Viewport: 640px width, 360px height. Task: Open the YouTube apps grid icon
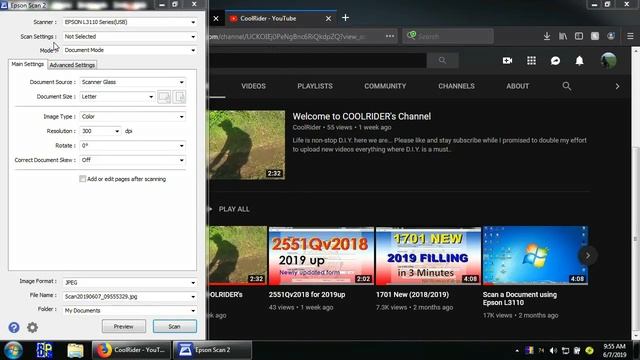coord(531,60)
